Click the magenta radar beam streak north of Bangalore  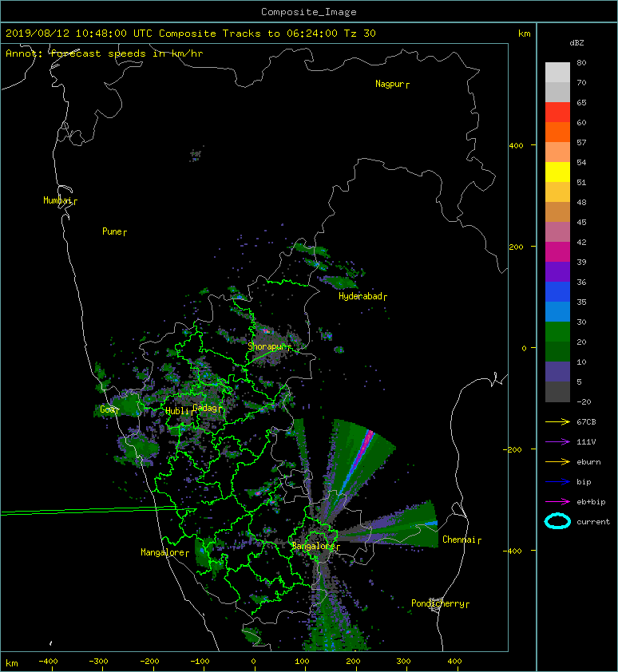(366, 445)
